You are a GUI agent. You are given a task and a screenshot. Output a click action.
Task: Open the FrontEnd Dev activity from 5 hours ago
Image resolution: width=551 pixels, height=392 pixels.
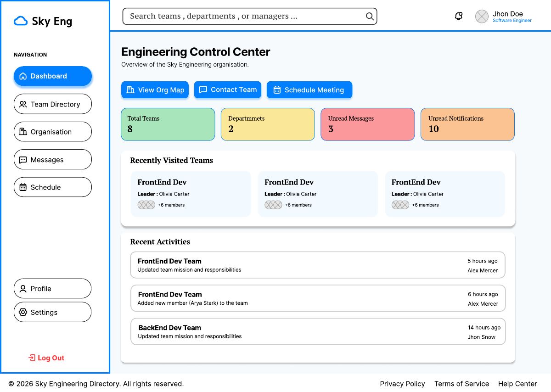[318, 265]
